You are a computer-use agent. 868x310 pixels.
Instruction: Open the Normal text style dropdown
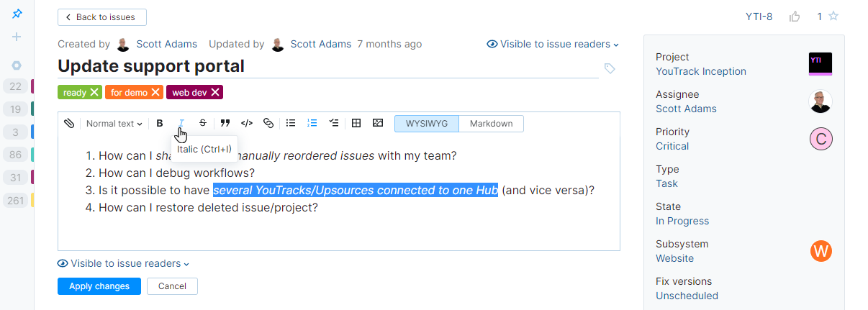[114, 124]
